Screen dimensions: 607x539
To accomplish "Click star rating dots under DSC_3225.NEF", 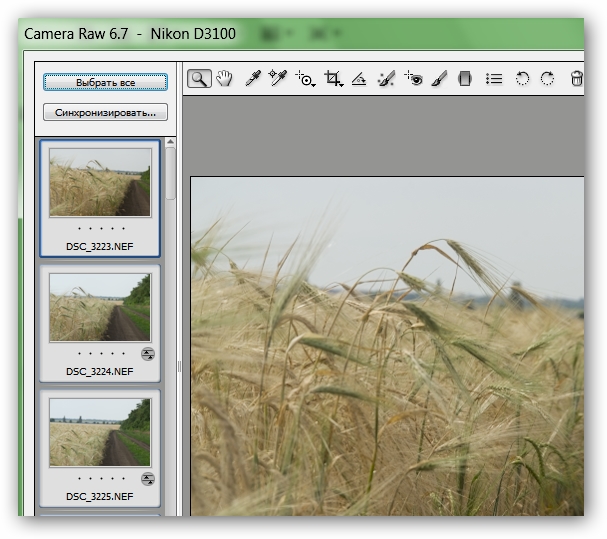I will pyautogui.click(x=101, y=479).
